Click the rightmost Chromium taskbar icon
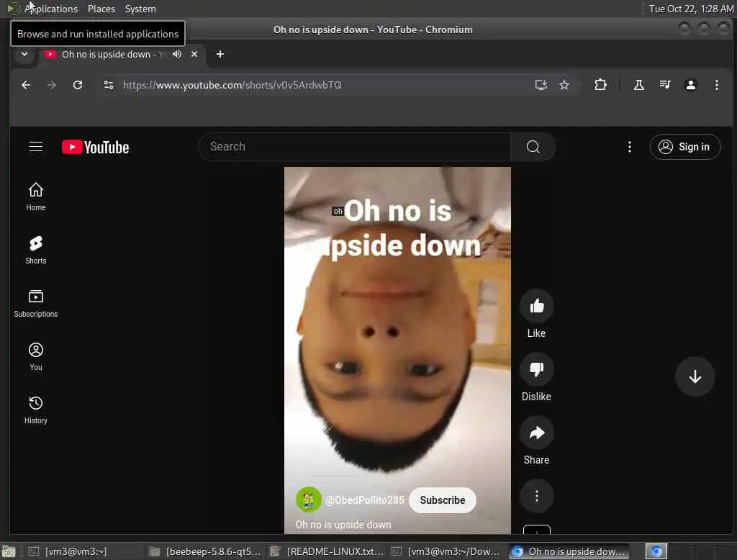737x560 pixels. click(656, 551)
